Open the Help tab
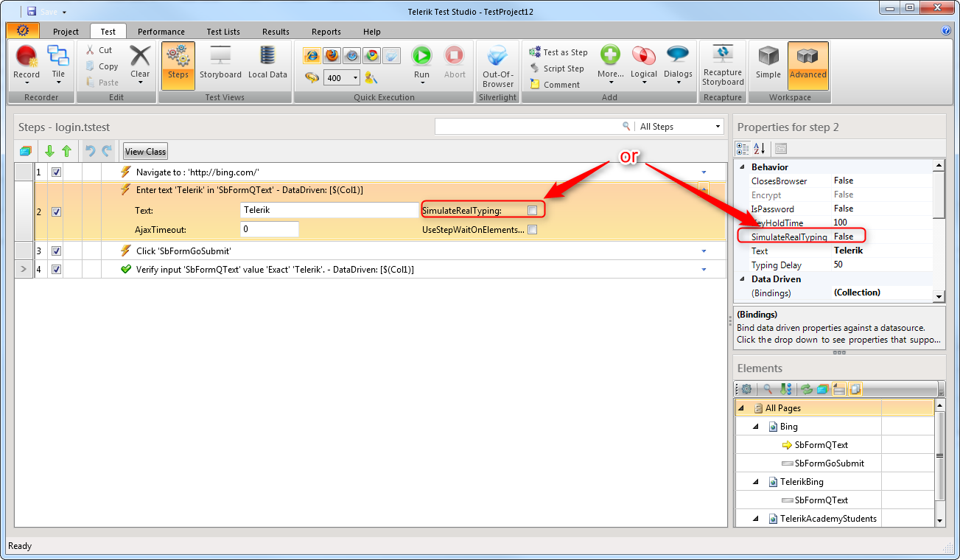Screen dimensions: 960x560 pos(372,32)
